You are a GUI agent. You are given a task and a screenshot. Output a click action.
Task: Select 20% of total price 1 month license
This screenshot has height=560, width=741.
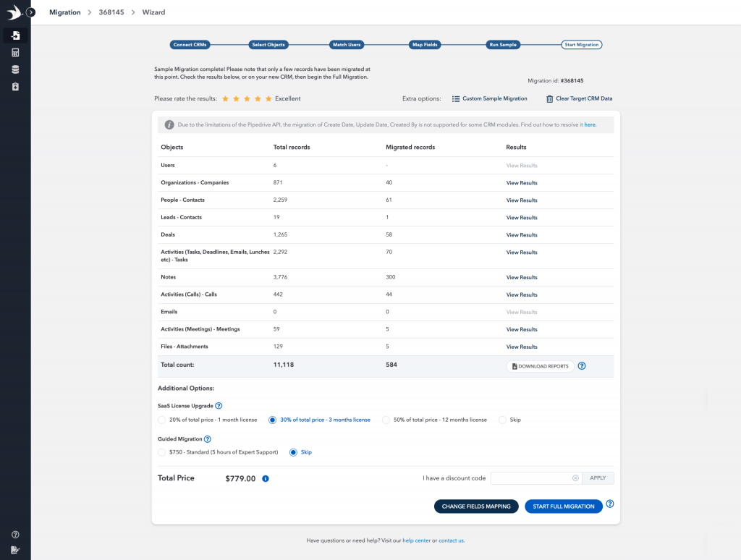point(162,420)
